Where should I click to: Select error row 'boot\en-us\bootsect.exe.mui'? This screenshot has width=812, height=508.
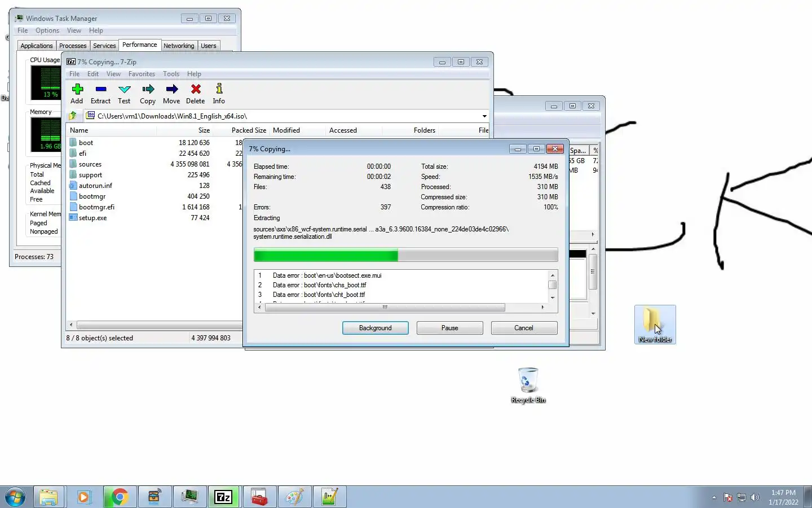401,275
